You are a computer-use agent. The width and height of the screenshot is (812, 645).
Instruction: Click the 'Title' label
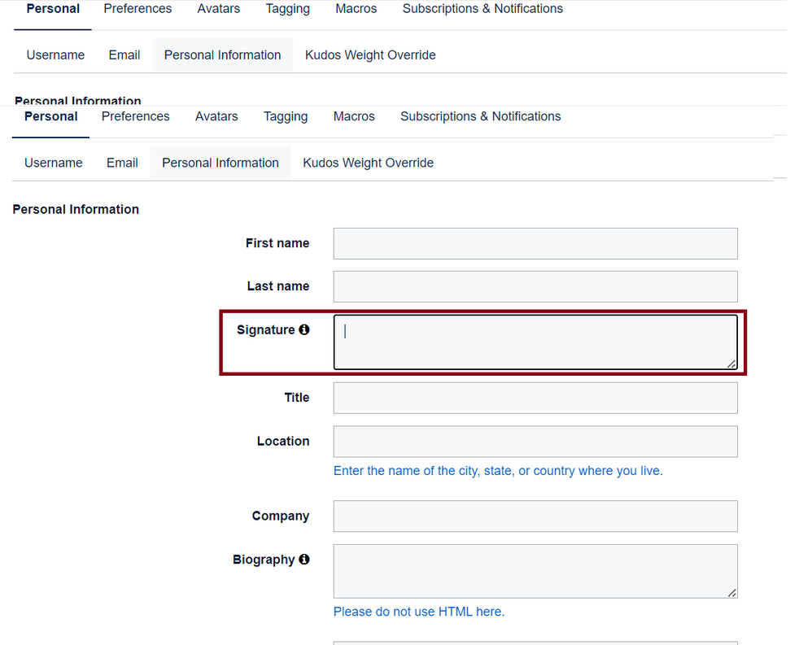pos(296,397)
